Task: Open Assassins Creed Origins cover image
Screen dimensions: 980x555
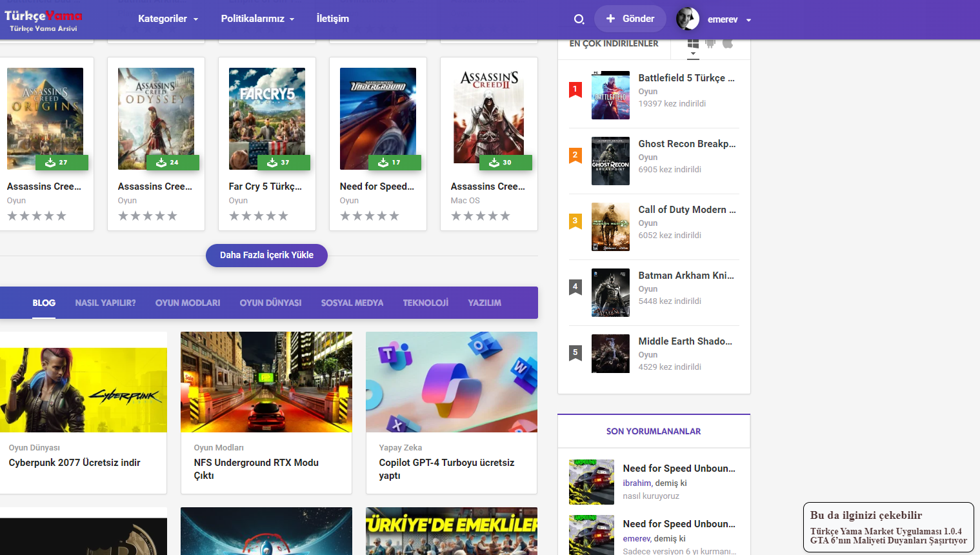Action: (45, 119)
